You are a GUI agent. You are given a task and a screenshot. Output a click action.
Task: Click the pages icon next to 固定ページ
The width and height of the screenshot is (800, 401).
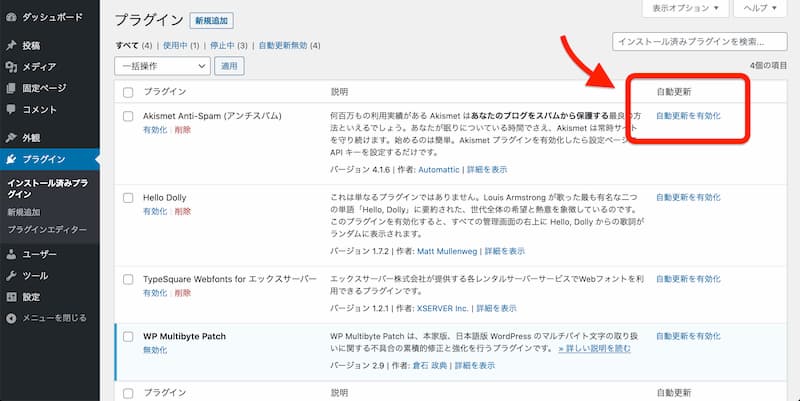pos(11,88)
